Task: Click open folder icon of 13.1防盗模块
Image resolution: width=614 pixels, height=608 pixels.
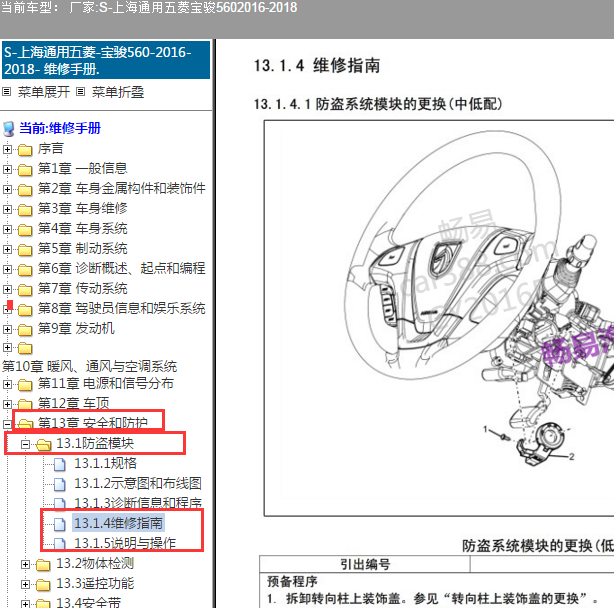Action: click(43, 444)
